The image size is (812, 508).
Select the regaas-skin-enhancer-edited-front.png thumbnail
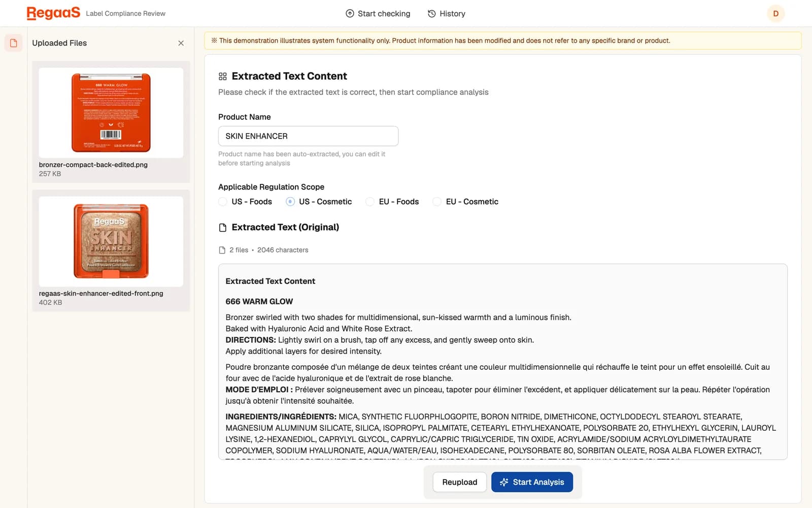pos(111,241)
